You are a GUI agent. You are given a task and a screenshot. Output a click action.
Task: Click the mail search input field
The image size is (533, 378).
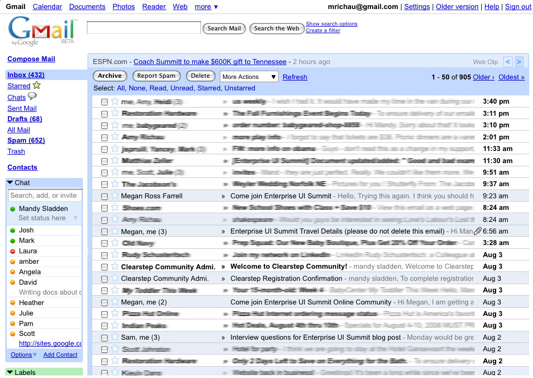(143, 28)
